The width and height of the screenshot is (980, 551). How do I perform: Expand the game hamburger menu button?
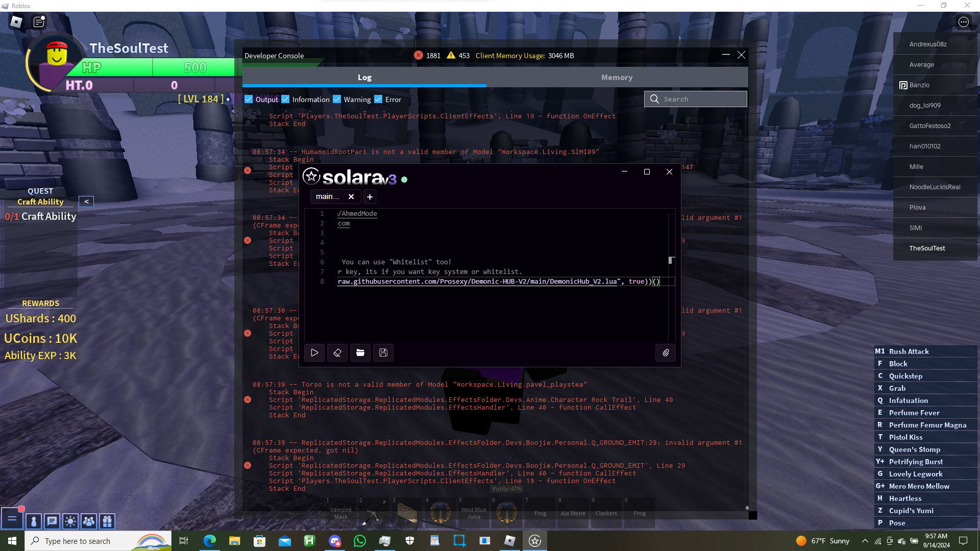[x=12, y=519]
